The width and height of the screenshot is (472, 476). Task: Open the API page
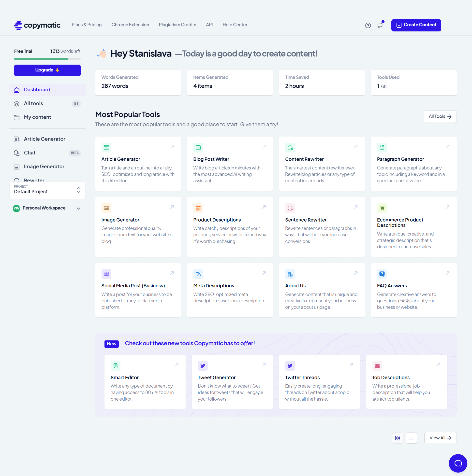click(209, 25)
